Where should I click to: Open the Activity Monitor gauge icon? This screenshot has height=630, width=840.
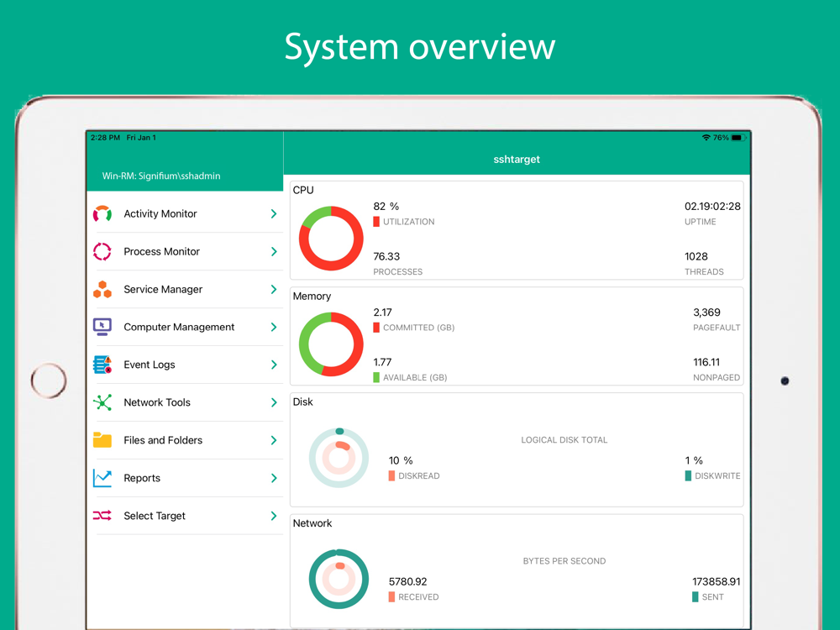[102, 213]
